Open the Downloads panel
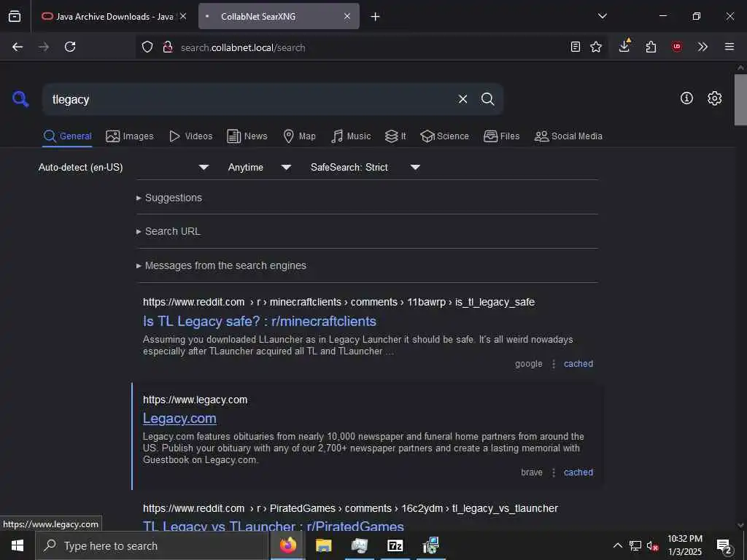This screenshot has height=560, width=747. tap(624, 46)
